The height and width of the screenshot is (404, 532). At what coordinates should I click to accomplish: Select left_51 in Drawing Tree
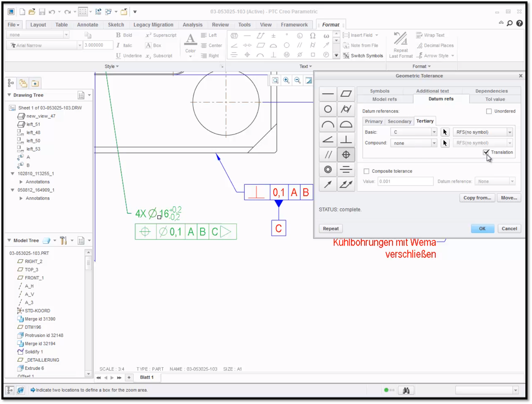33,124
